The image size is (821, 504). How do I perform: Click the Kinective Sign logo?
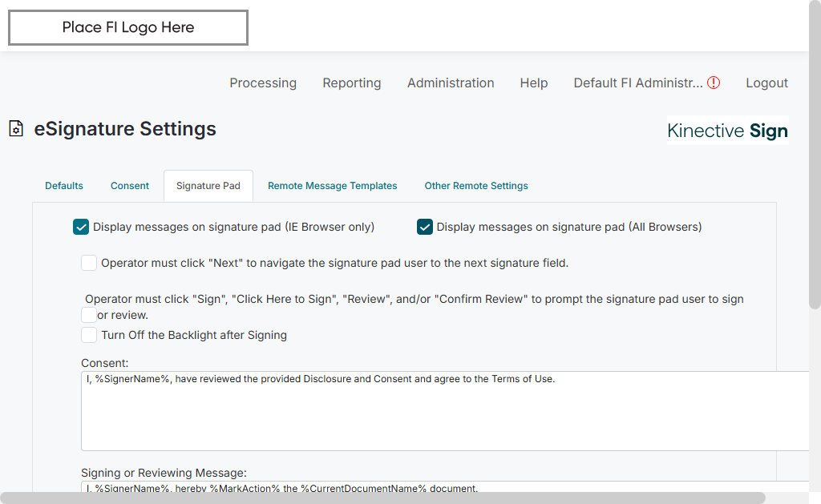(x=727, y=131)
